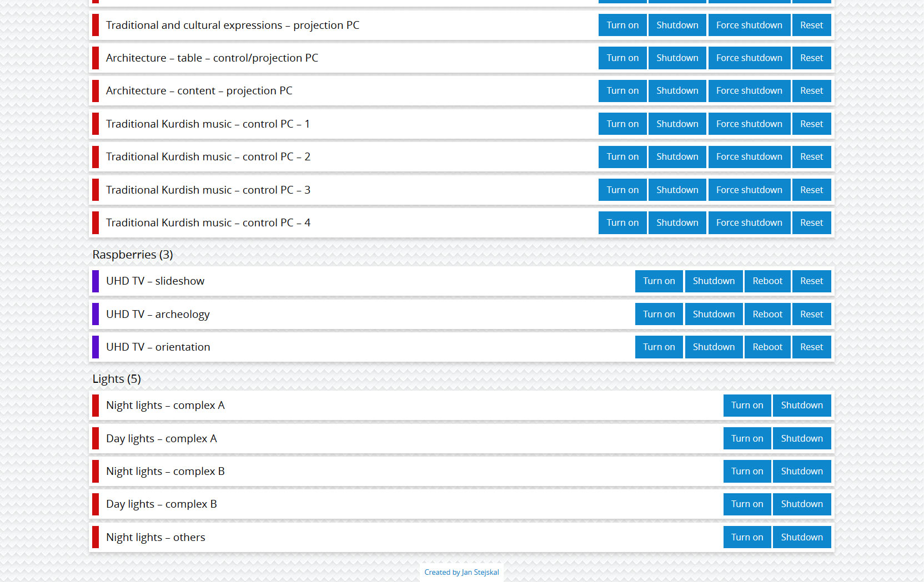Reboot UHD TV archeology raspberry
The height and width of the screenshot is (582, 924).
click(767, 314)
